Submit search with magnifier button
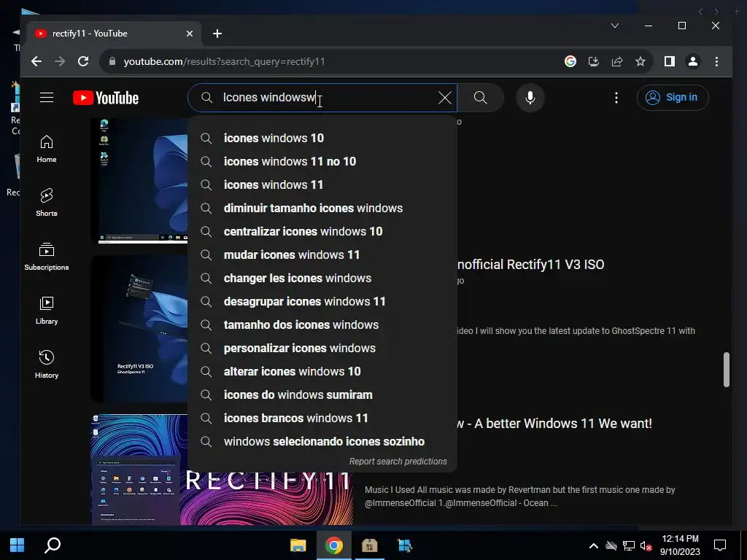 pos(480,98)
